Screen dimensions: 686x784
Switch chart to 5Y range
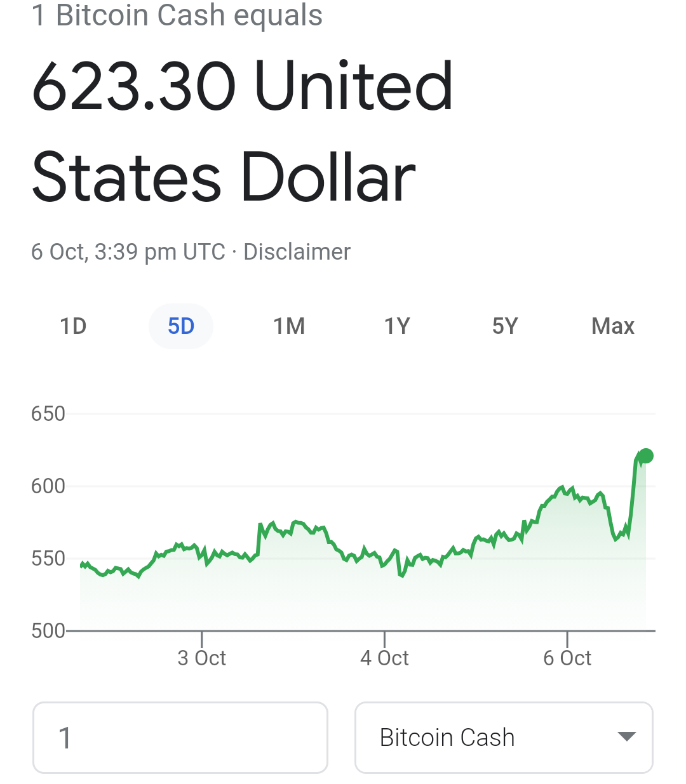505,326
